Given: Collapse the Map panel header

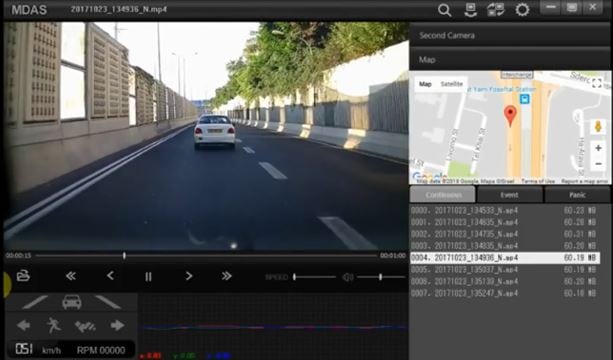Looking at the screenshot, I should [509, 59].
